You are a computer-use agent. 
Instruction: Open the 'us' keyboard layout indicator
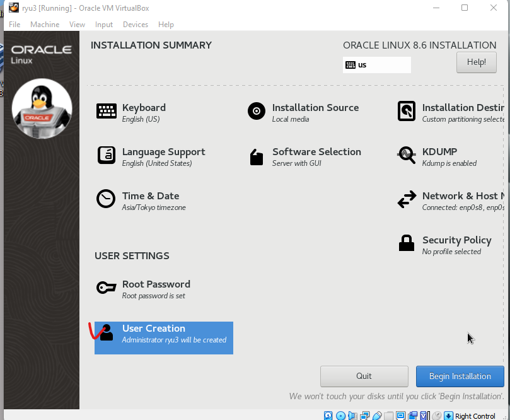coord(376,65)
